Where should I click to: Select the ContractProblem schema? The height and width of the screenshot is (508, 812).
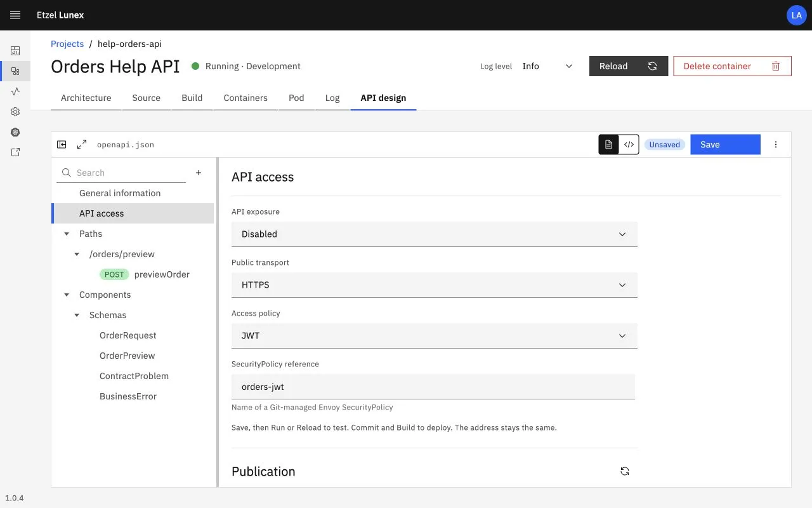point(133,376)
